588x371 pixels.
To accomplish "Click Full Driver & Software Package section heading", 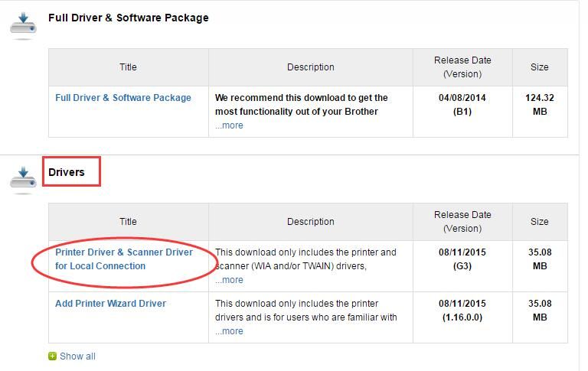I will click(x=128, y=18).
